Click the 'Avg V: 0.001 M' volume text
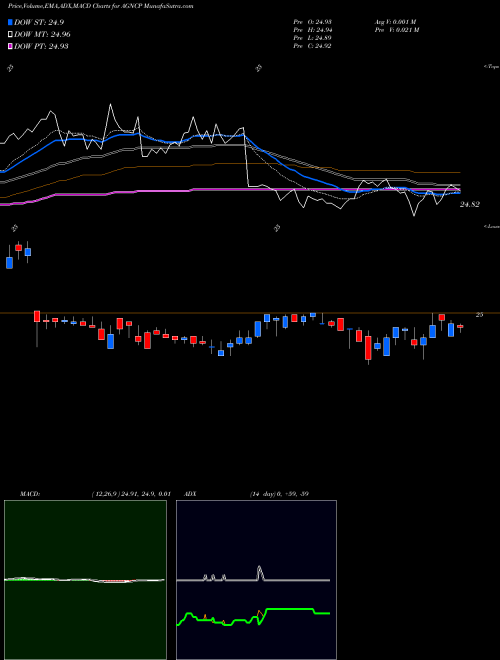This screenshot has width=500, height=660. [x=395, y=22]
